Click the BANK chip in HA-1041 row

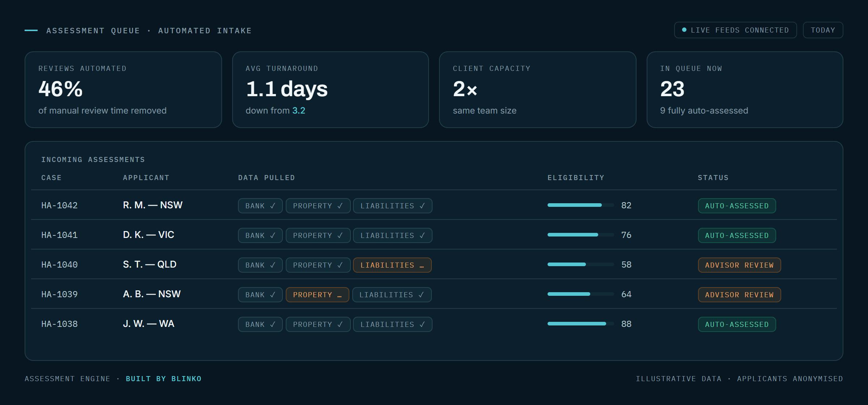260,235
